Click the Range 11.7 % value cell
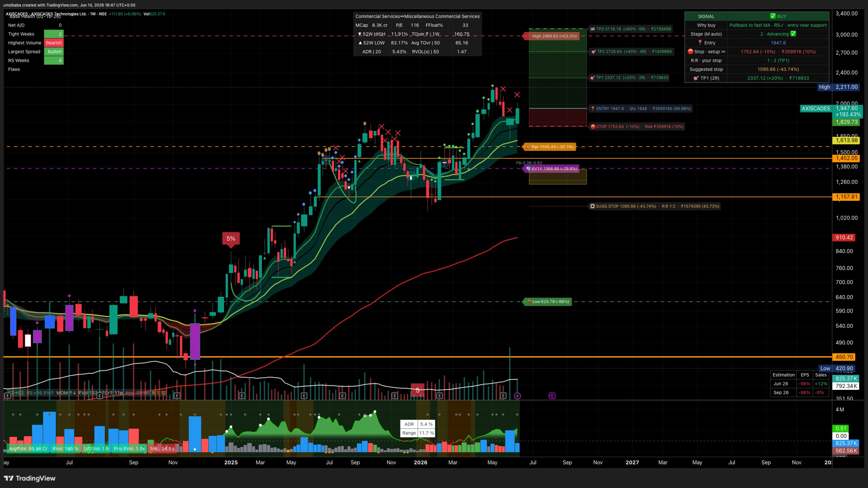This screenshot has width=868, height=488. tap(426, 433)
